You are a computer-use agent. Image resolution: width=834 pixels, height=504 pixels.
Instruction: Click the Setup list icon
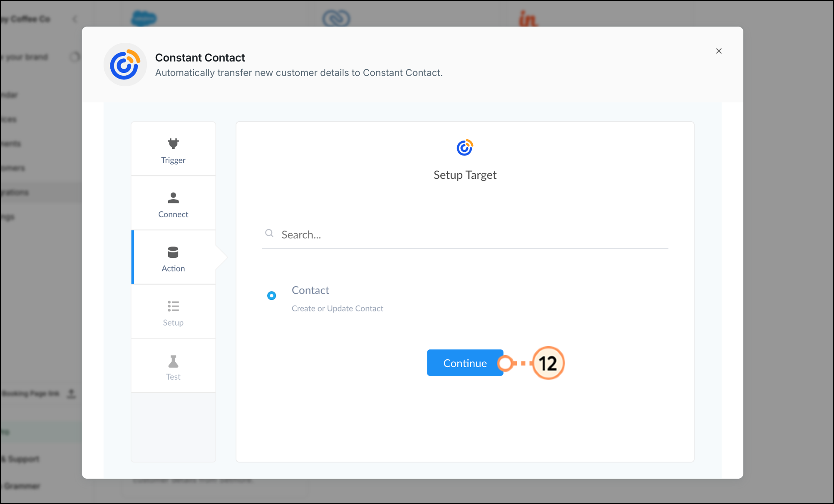click(173, 306)
